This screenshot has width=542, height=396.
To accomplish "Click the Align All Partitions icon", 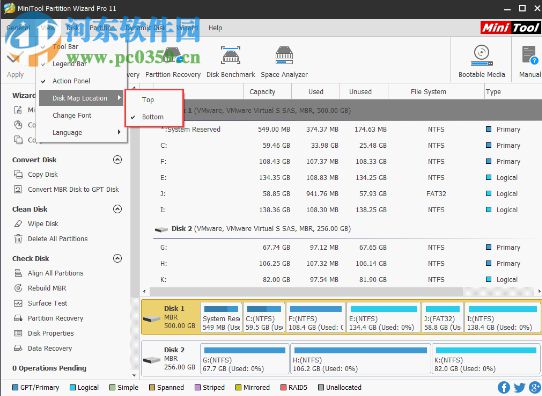I will pos(18,273).
